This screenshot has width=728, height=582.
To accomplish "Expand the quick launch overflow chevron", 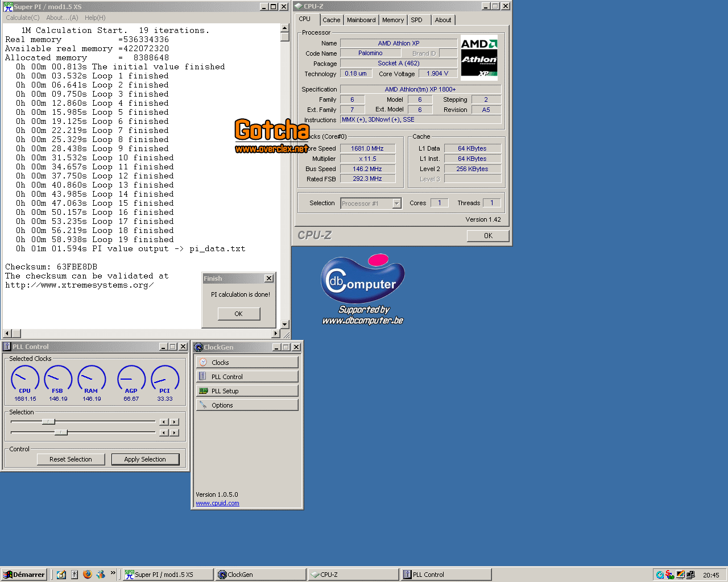I will 113,573.
